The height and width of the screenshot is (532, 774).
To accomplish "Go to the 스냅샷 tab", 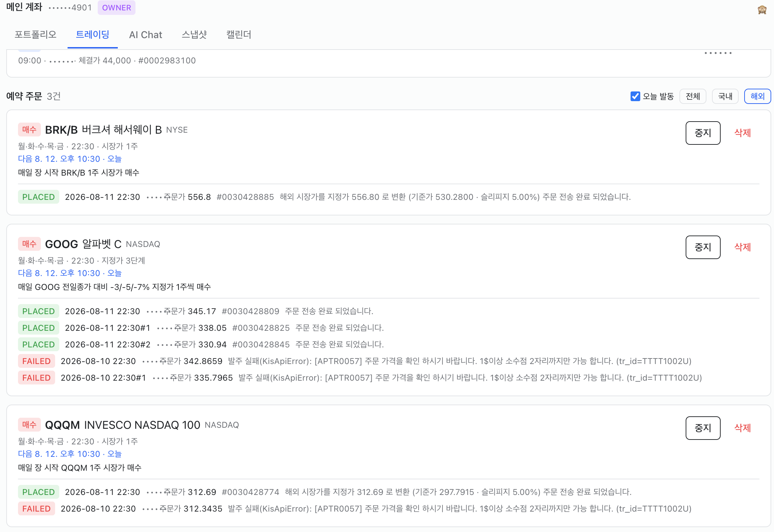I will (x=194, y=35).
